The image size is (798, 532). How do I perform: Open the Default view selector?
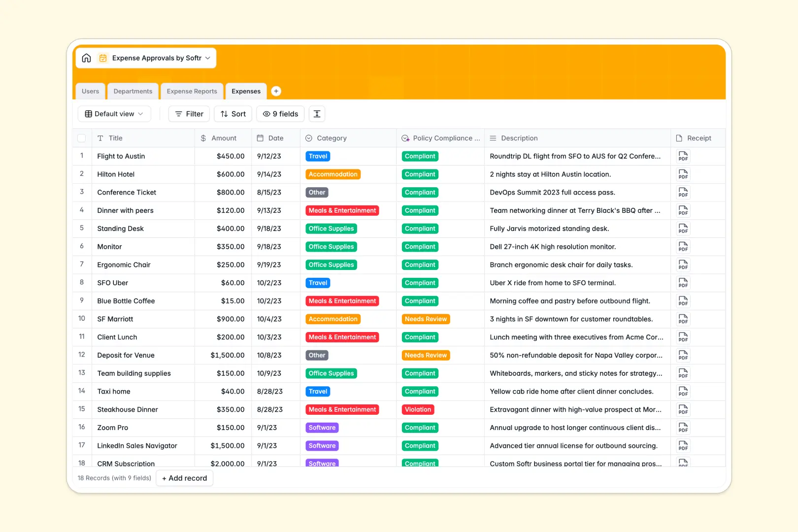(x=114, y=114)
